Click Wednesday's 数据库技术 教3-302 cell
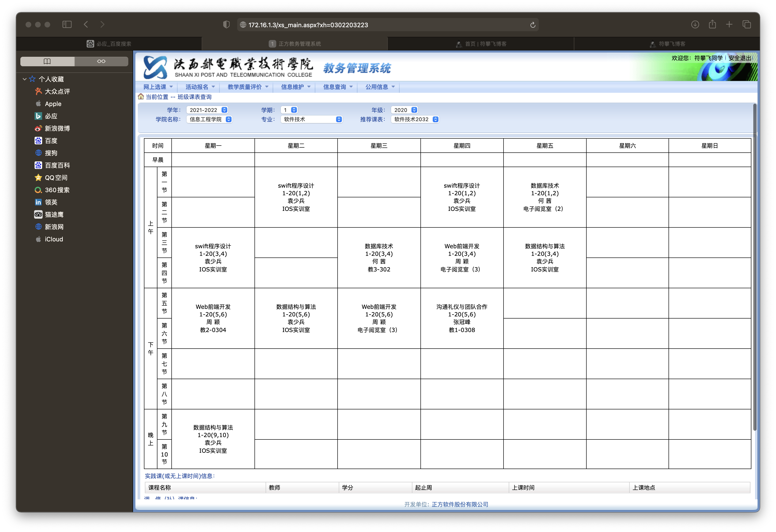The image size is (776, 532). pyautogui.click(x=379, y=258)
